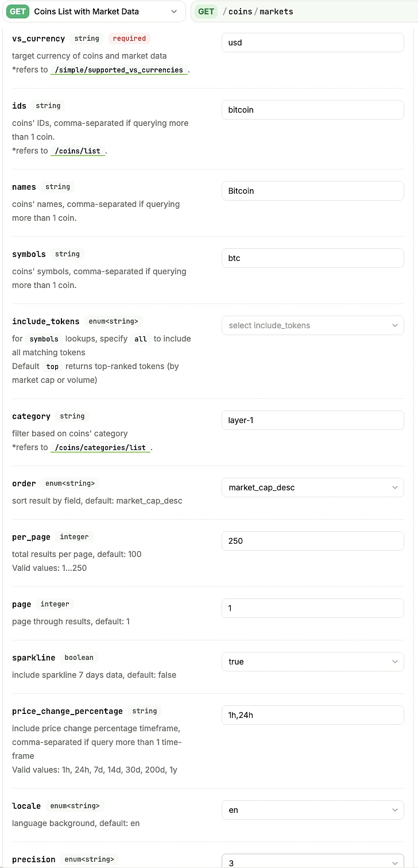Select the category field containing layer-1

click(312, 420)
